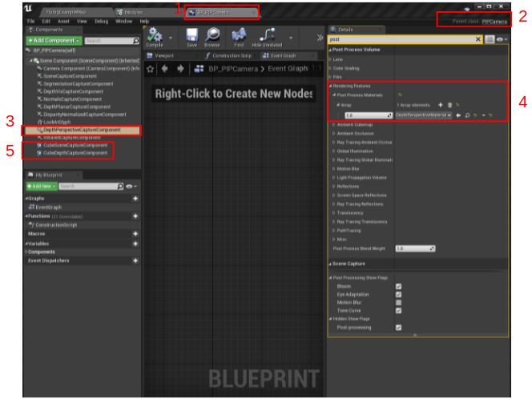
Task: Search components via magnifier icon
Action: [136, 41]
